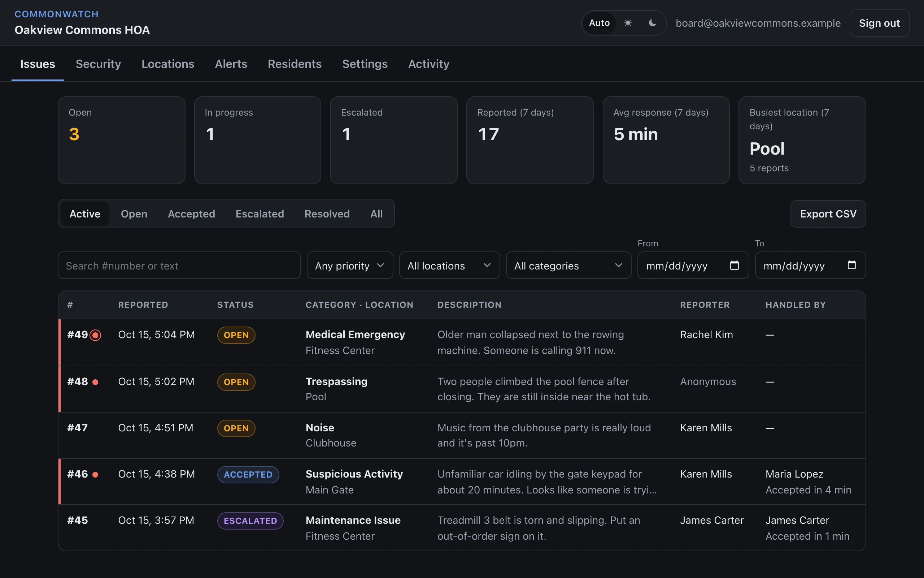Screen dimensions: 924x578
Task: Click board@oakviewcommons.example account email
Action: pos(758,23)
